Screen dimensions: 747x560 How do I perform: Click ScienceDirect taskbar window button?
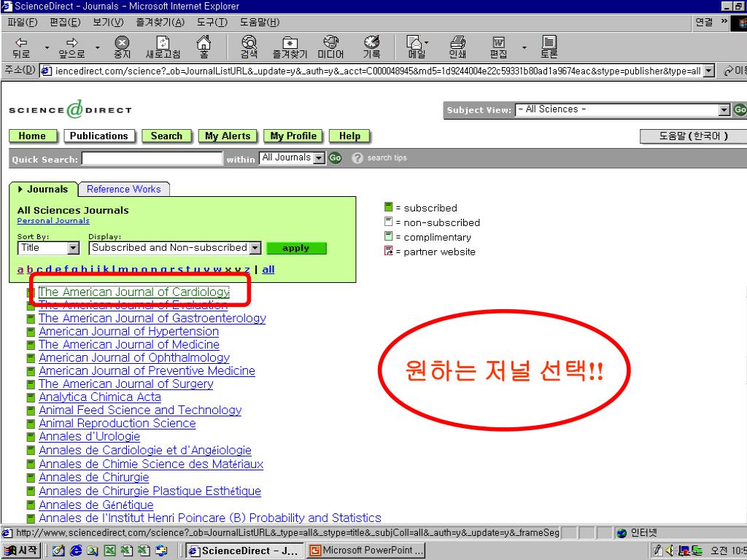coord(244,551)
